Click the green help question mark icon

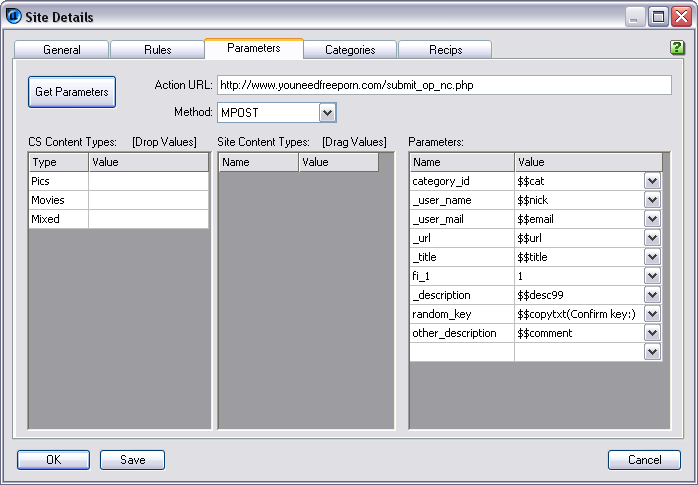[x=677, y=47]
